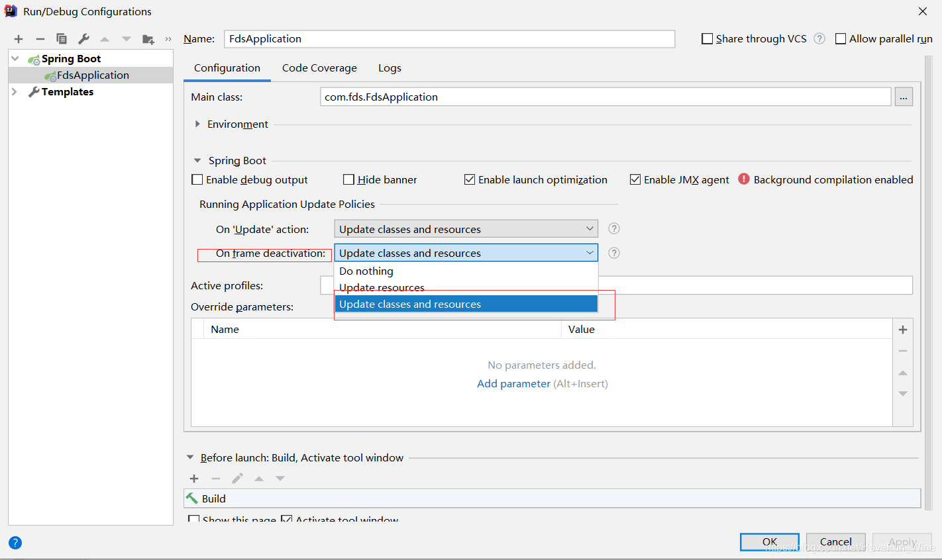Open help for Share through VCS
The image size is (942, 560).
pos(819,38)
